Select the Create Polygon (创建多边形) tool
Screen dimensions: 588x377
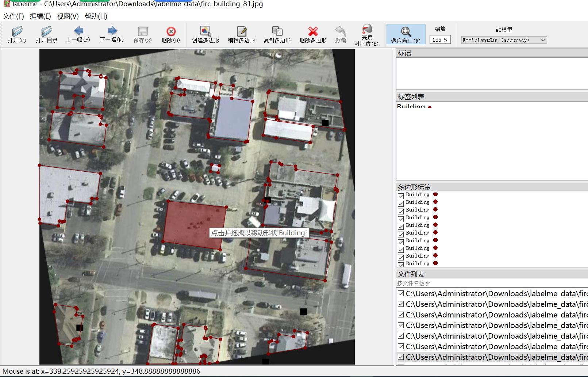205,34
